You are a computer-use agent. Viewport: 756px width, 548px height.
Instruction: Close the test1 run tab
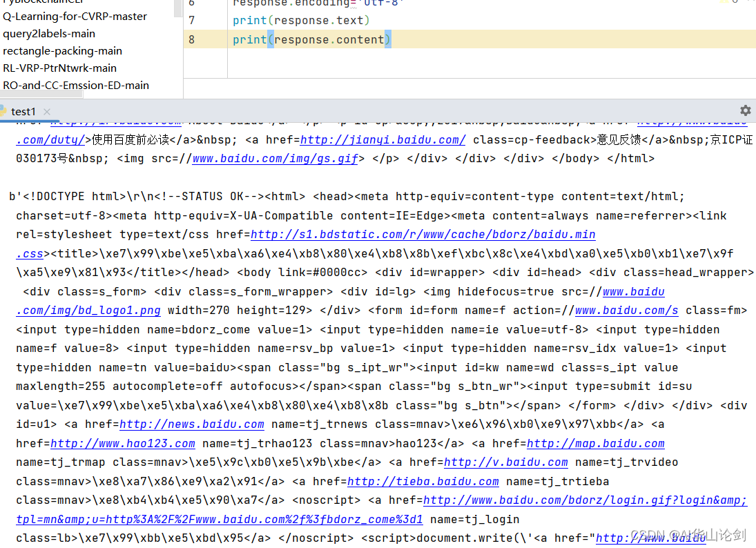[47, 112]
